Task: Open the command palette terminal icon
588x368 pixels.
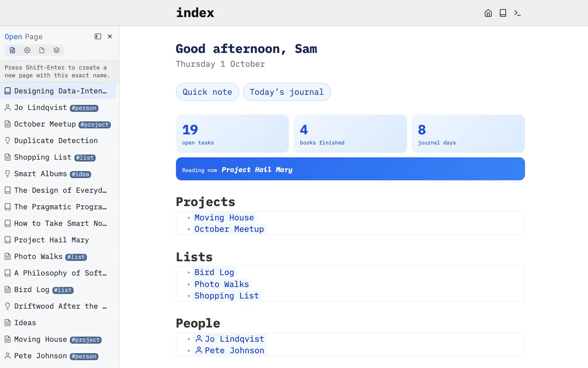Action: [x=517, y=13]
